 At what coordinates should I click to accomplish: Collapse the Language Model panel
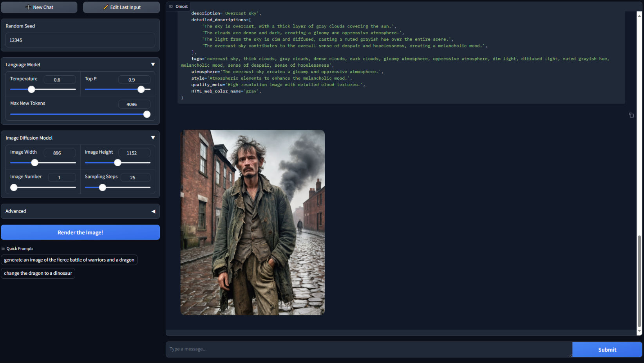pos(153,64)
